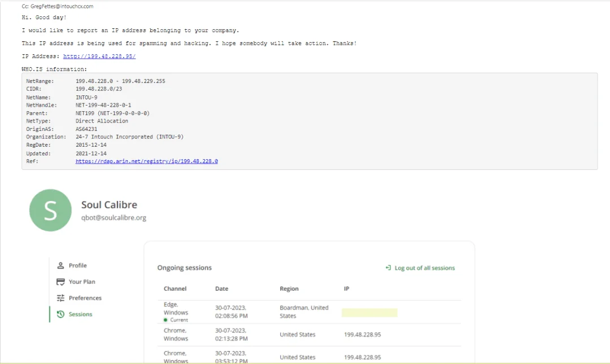Click the Parent value NET199 (NET-199-0-0-0-0)
The width and height of the screenshot is (610, 364).
[x=112, y=113]
